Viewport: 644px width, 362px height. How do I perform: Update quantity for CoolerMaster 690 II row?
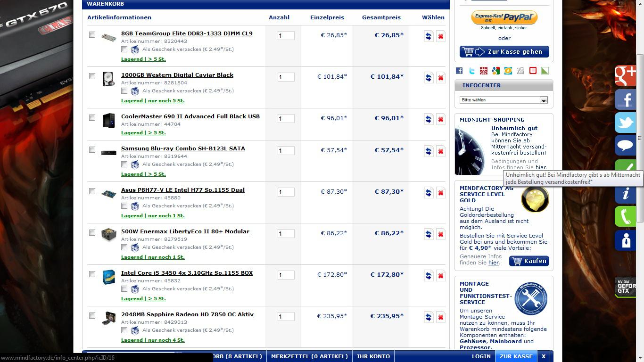tap(429, 119)
